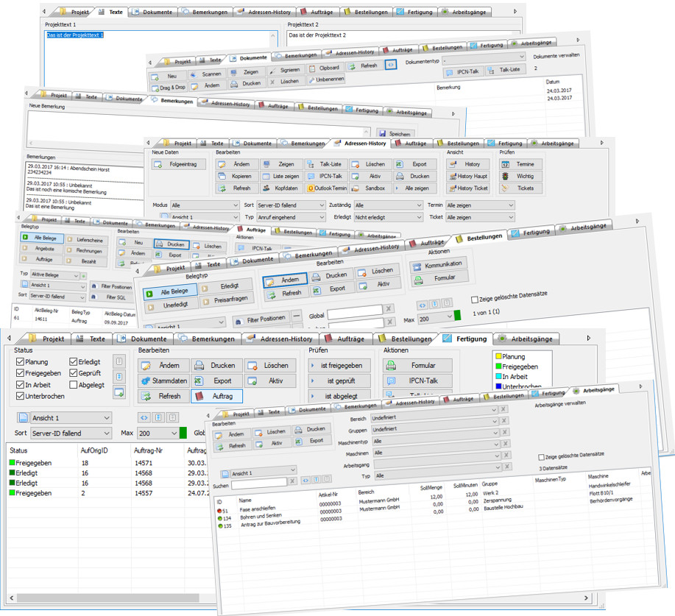675x616 pixels.
Task: Uncheck the Freigegeben status checkbox
Action: click(x=20, y=373)
